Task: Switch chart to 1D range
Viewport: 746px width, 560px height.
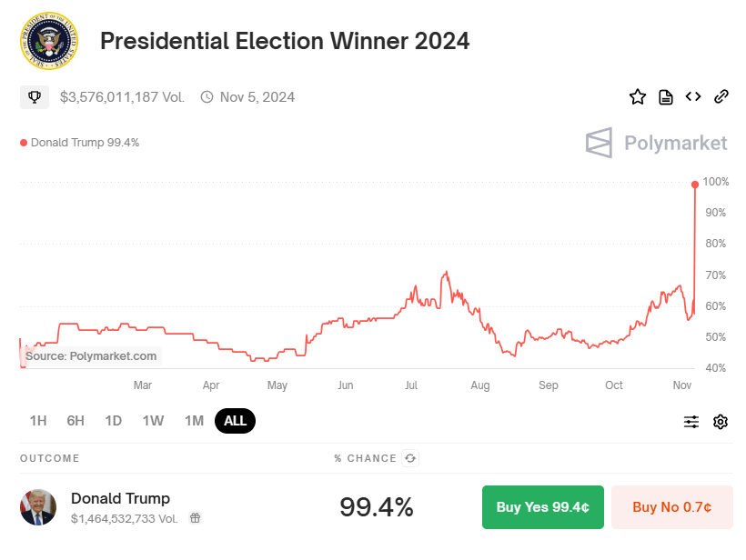Action: pyautogui.click(x=114, y=421)
